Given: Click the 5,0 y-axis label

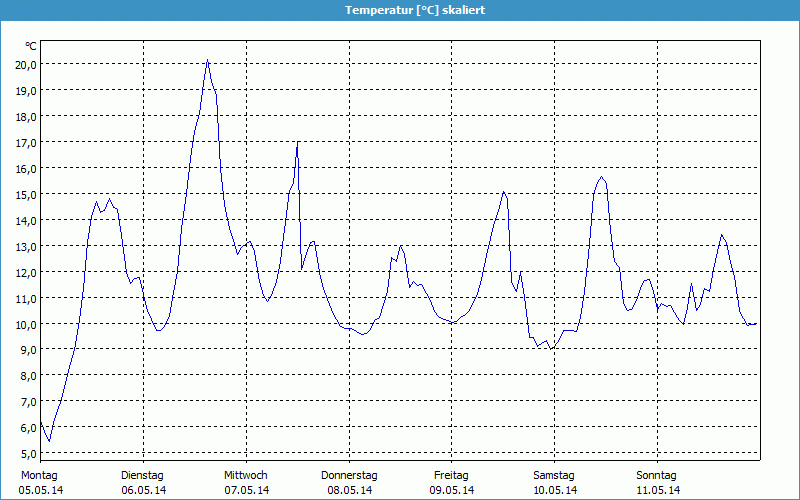Looking at the screenshot, I should [x=25, y=454].
